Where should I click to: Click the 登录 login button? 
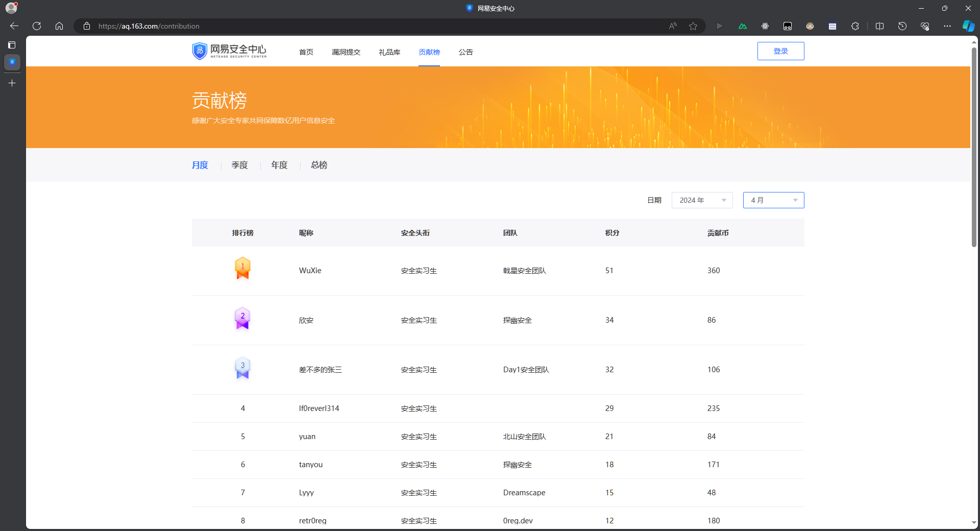point(781,51)
